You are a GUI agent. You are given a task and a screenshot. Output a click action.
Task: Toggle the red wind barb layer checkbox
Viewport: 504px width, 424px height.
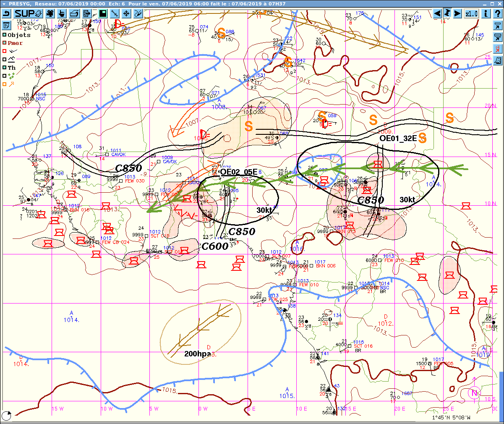[x=5, y=51]
